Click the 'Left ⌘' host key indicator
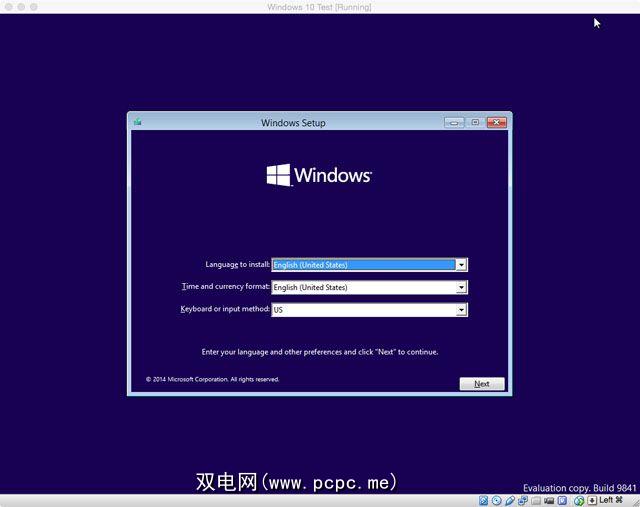Screen dimensions: 640x507 coord(611,500)
